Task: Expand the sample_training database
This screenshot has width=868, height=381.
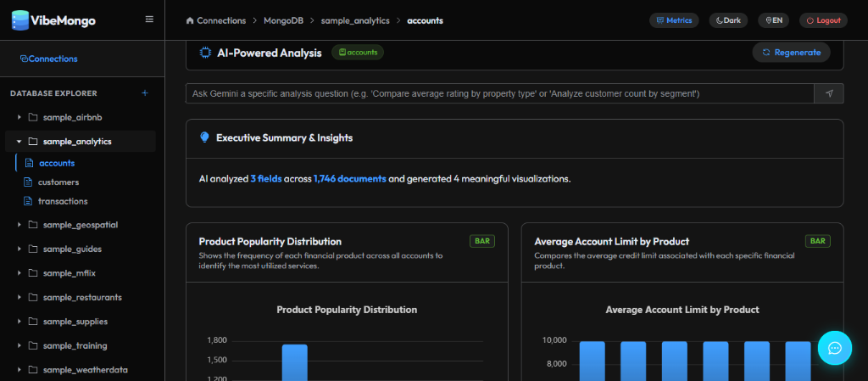Action: (x=19, y=345)
